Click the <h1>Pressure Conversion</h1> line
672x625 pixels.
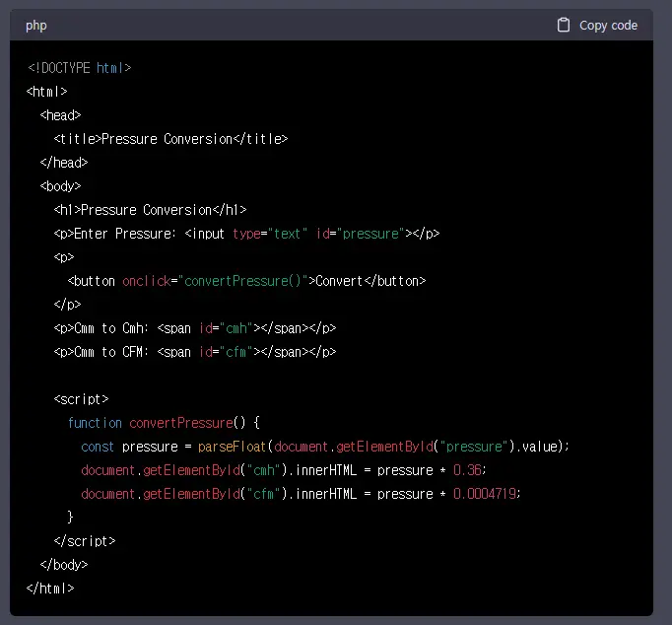pyautogui.click(x=150, y=210)
